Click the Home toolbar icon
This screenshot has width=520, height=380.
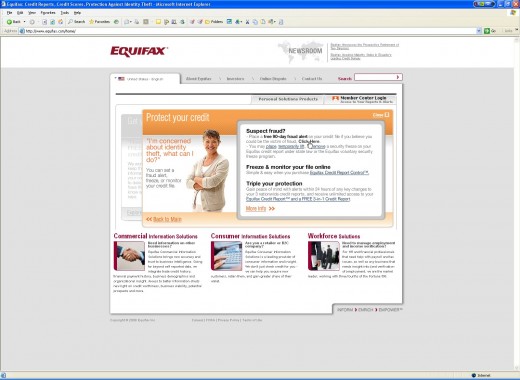click(60, 22)
